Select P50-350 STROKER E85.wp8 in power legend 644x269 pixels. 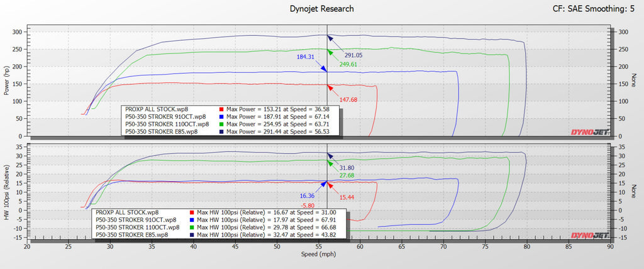(x=162, y=132)
